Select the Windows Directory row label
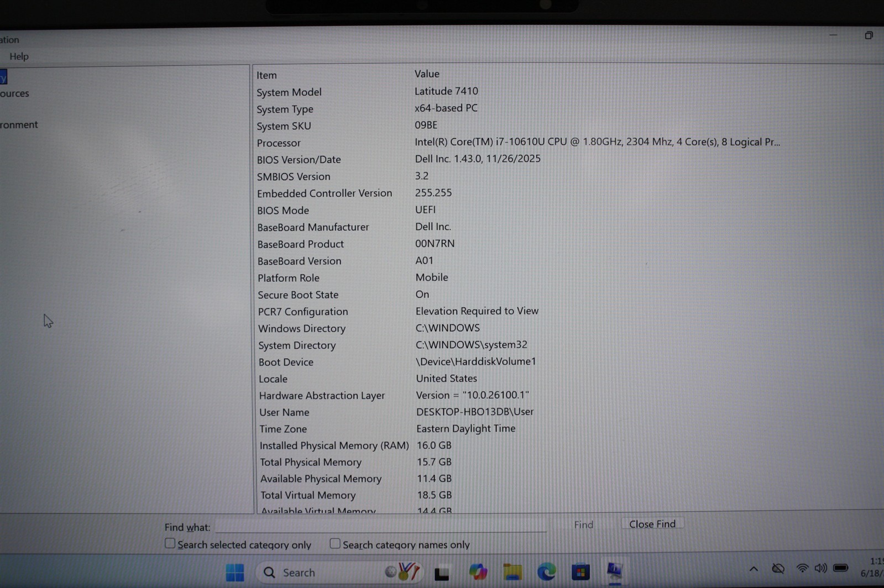This screenshot has width=884, height=588. 302,329
